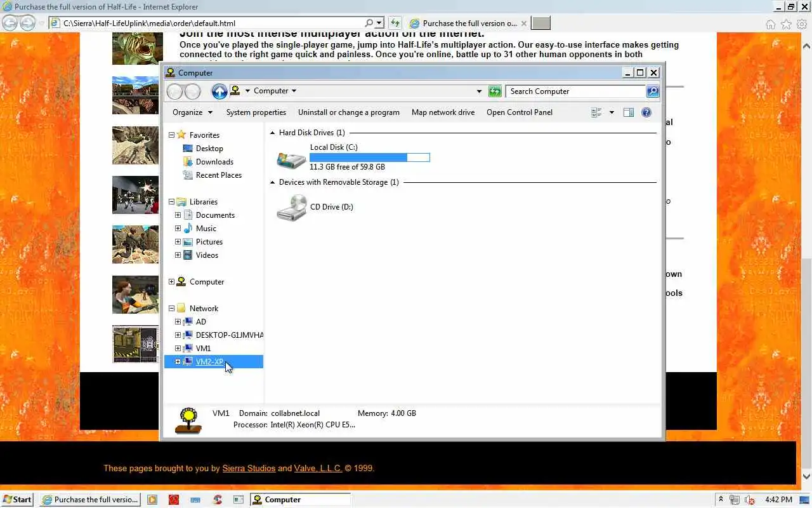The image size is (812, 508).
Task: Click Purchase the full version taskbar button
Action: 90,500
